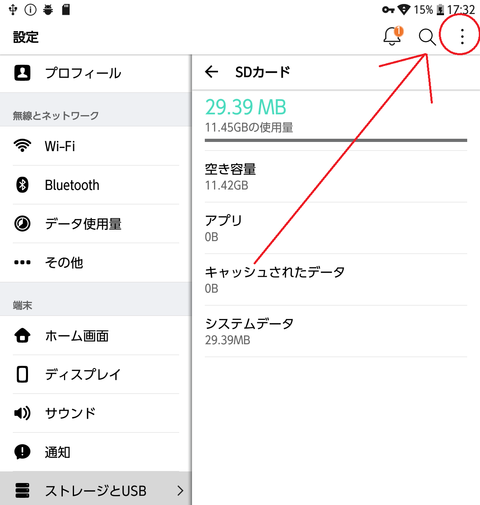Tap the Bluetooth icon in sidebar
Image resolution: width=480 pixels, height=505 pixels.
(x=22, y=185)
